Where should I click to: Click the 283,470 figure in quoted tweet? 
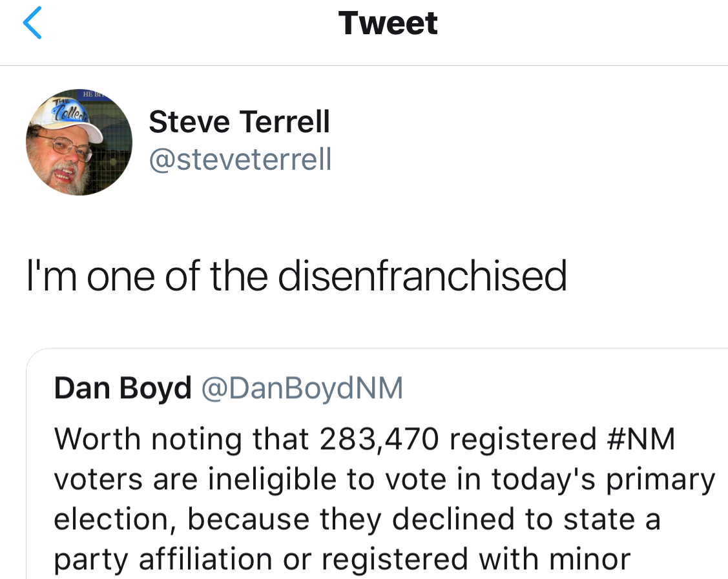(380, 440)
